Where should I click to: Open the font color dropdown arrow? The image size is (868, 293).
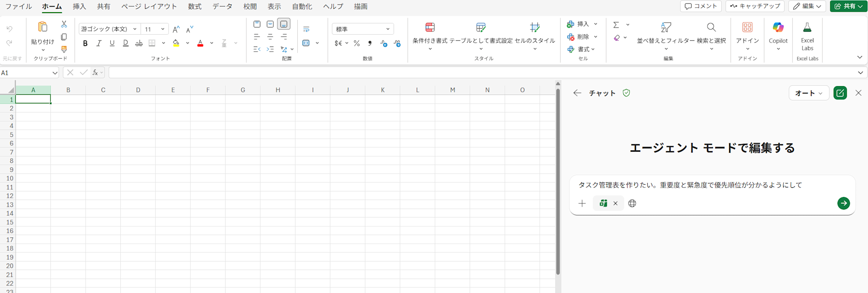coord(212,43)
